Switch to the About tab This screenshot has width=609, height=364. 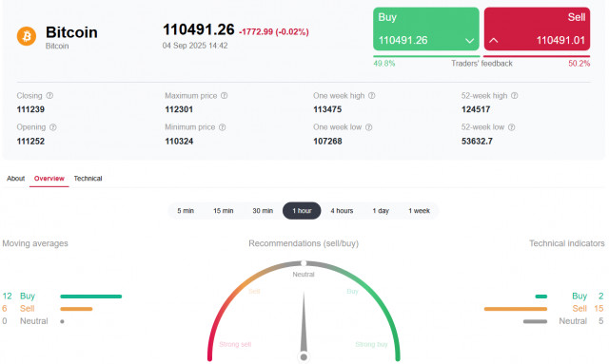pyautogui.click(x=15, y=179)
